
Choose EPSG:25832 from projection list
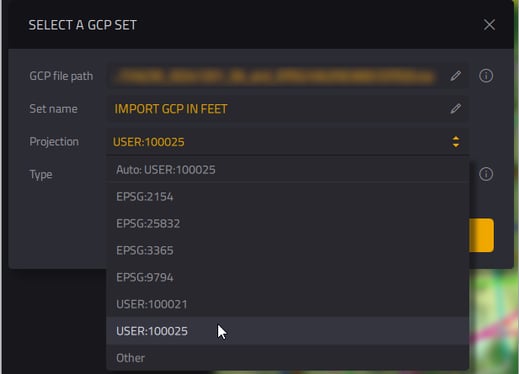click(x=288, y=223)
